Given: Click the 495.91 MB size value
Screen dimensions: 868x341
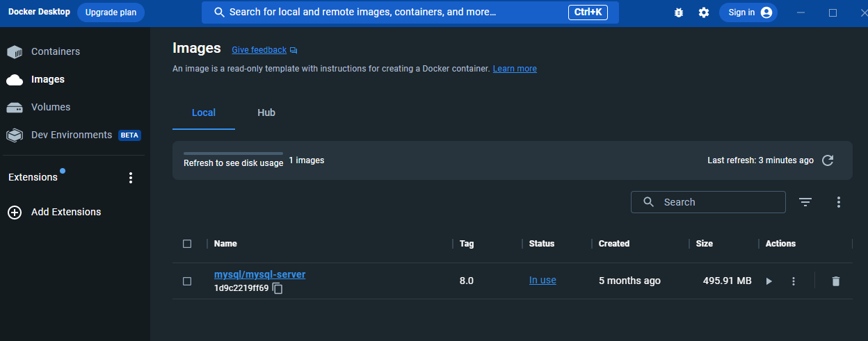Looking at the screenshot, I should click(728, 281).
